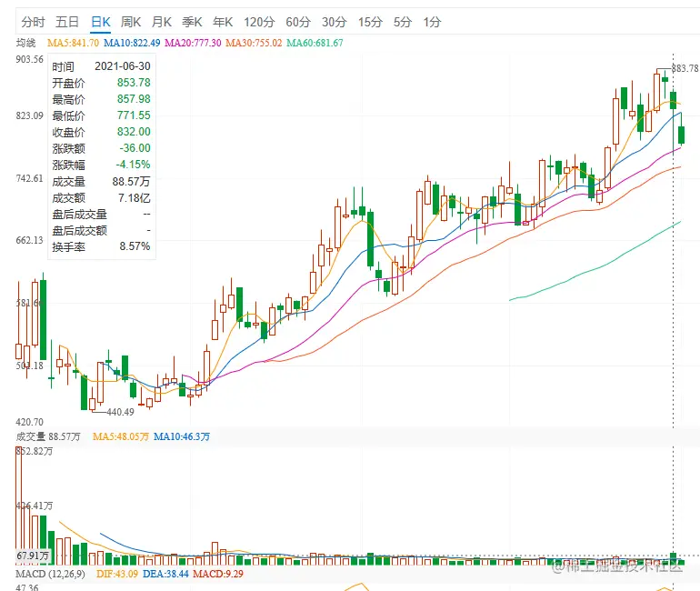
Task: Click the high price 857.98 value
Action: [134, 99]
